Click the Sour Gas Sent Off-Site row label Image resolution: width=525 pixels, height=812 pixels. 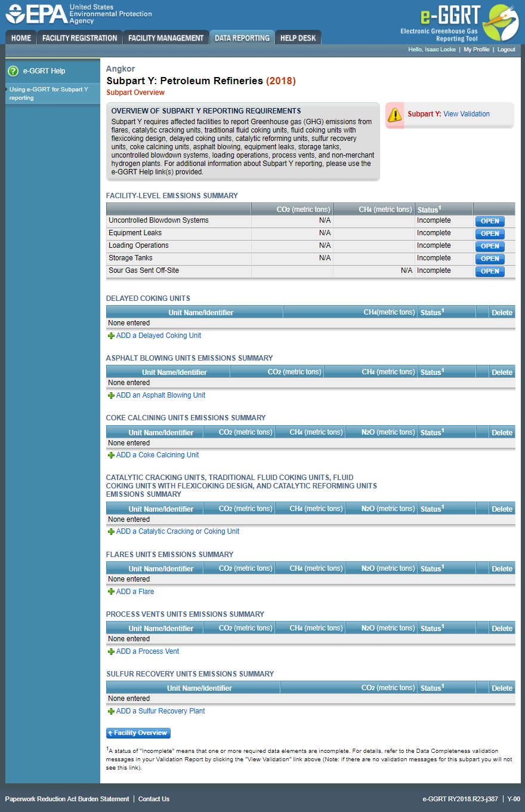click(x=144, y=270)
